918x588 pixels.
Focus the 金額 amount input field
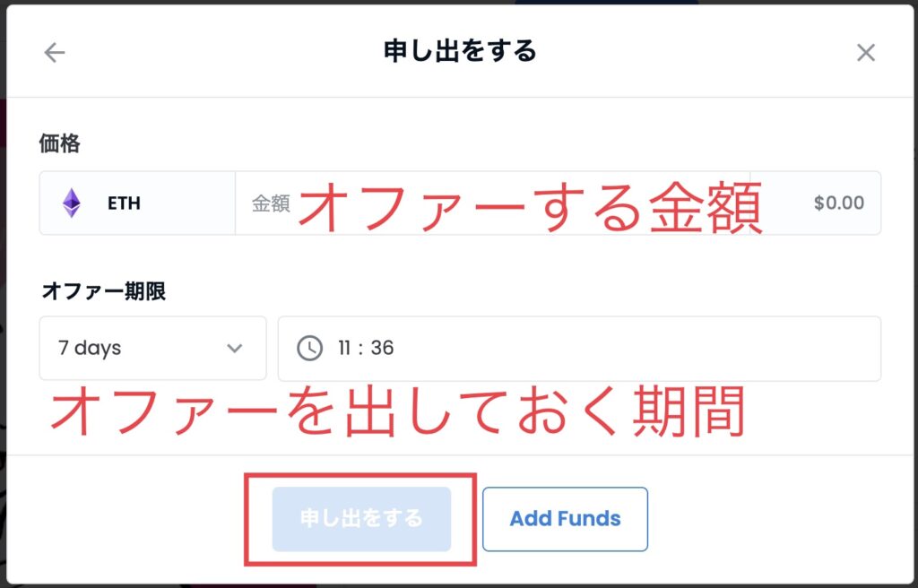492,203
